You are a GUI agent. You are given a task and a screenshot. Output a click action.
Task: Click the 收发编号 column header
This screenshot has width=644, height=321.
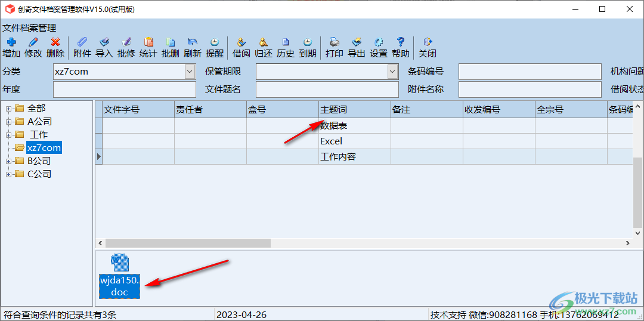[x=499, y=109]
